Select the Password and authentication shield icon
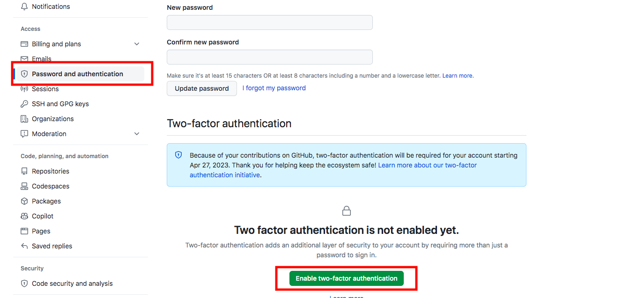The image size is (644, 298). (x=24, y=74)
